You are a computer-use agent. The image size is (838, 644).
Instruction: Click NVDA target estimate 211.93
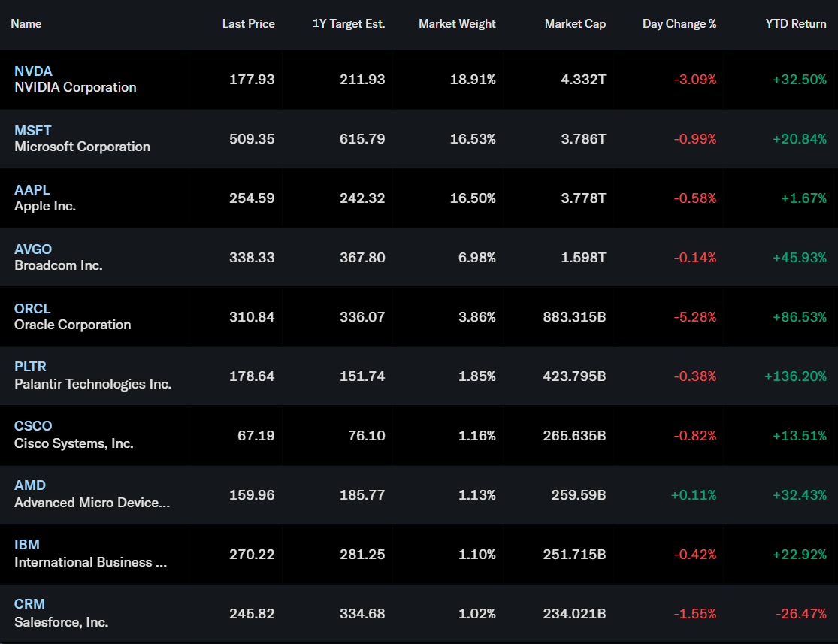362,79
